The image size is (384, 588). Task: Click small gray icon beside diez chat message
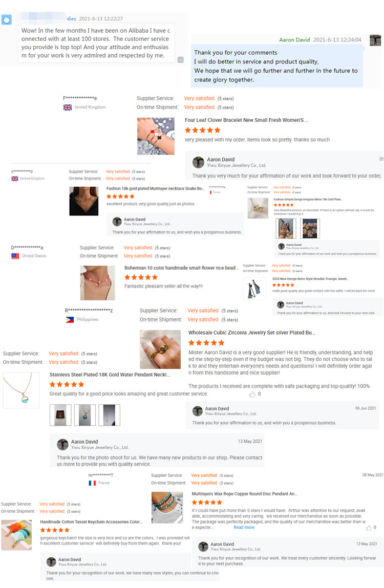coord(181,60)
